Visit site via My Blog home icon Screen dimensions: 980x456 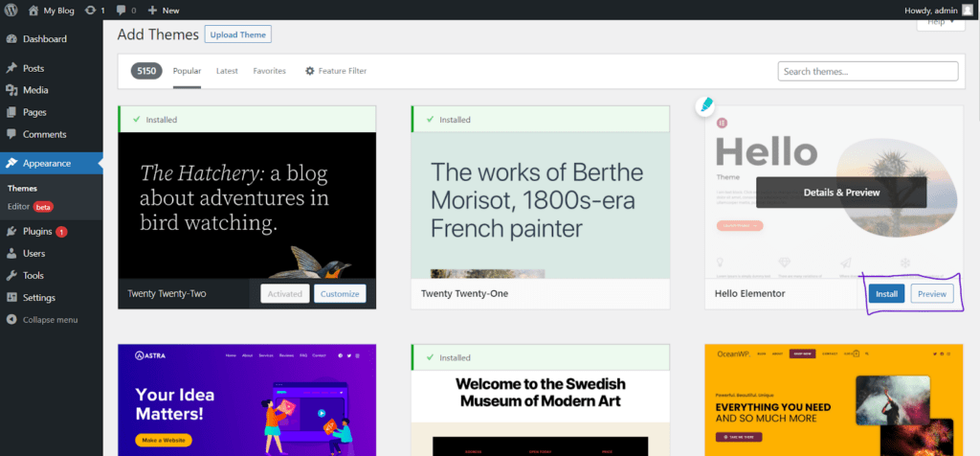pos(33,10)
